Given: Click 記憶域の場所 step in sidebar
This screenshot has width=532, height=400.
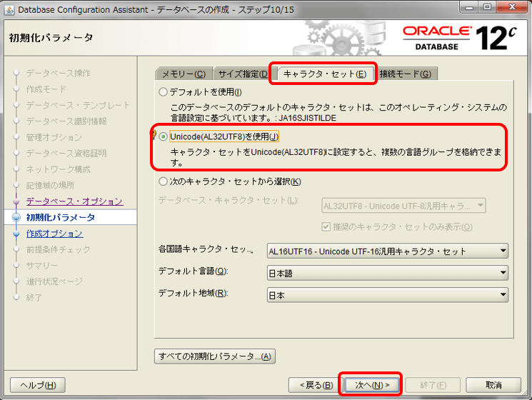Looking at the screenshot, I should [x=50, y=185].
